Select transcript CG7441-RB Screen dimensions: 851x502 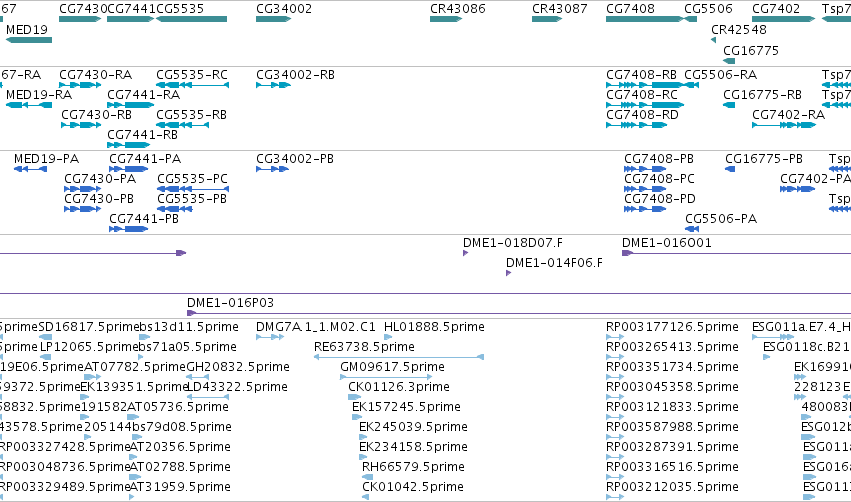click(128, 145)
